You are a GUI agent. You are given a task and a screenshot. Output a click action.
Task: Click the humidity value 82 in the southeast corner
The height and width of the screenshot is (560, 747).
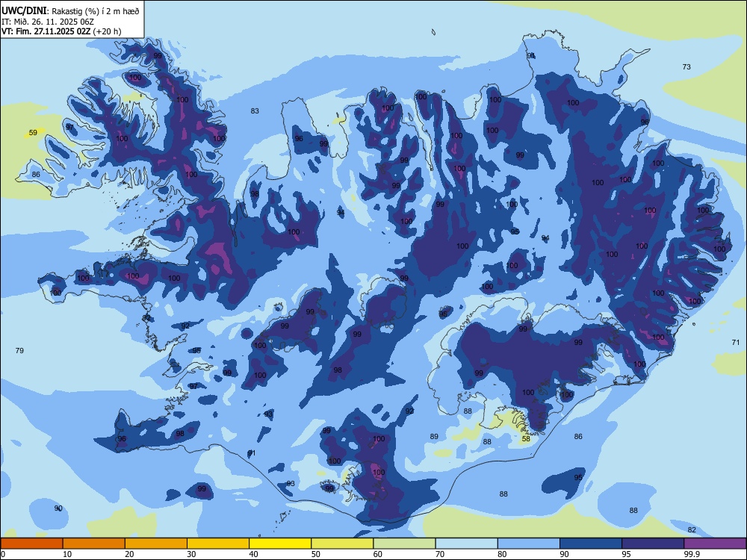[x=692, y=530]
